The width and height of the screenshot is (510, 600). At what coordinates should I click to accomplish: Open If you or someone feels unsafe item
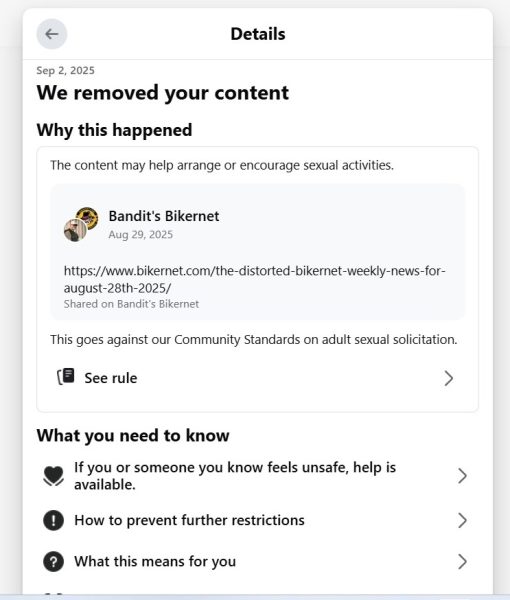click(257, 476)
